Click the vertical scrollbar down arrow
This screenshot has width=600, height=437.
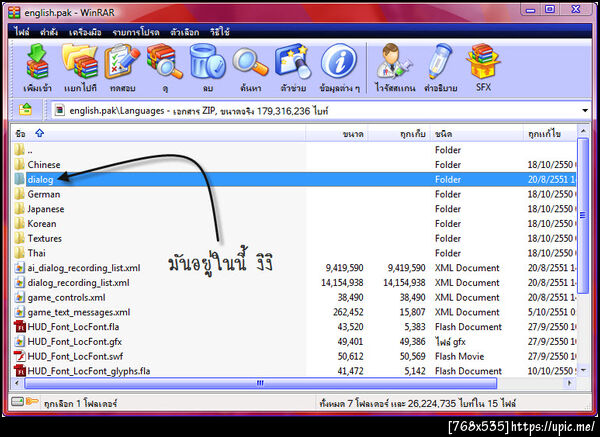coord(583,370)
